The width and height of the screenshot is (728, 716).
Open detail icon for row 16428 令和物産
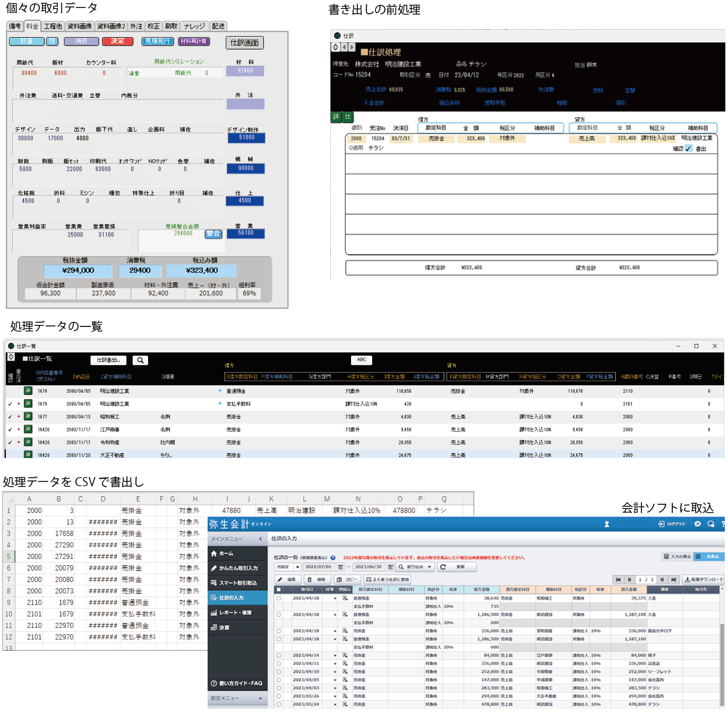click(28, 442)
